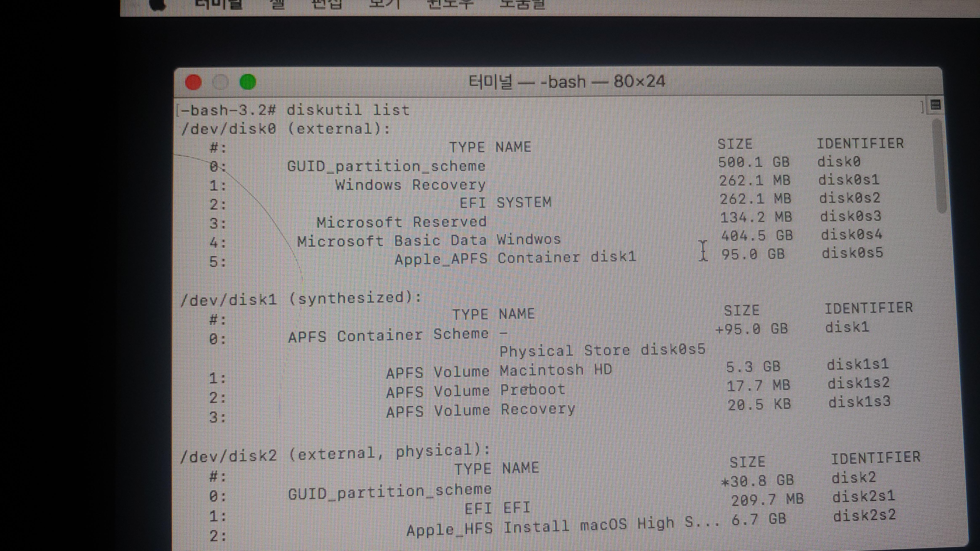Click the '6.7 GB' size value
Viewport: 980px width, 551px height.
point(759,519)
